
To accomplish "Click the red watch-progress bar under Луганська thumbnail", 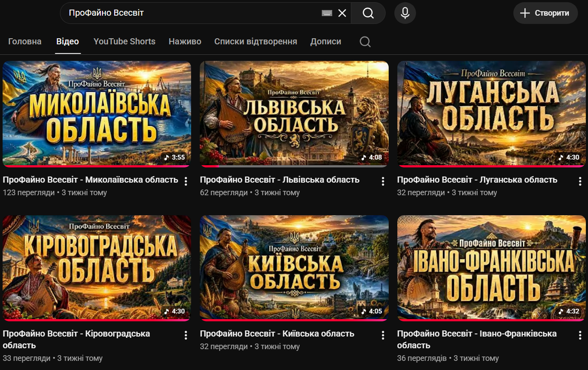I will click(x=492, y=166).
